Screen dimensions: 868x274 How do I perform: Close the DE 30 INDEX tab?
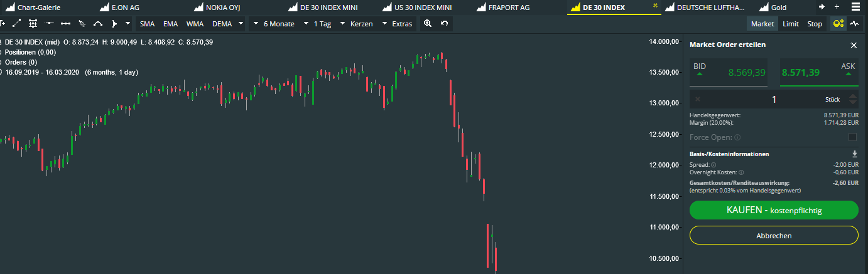pos(656,5)
